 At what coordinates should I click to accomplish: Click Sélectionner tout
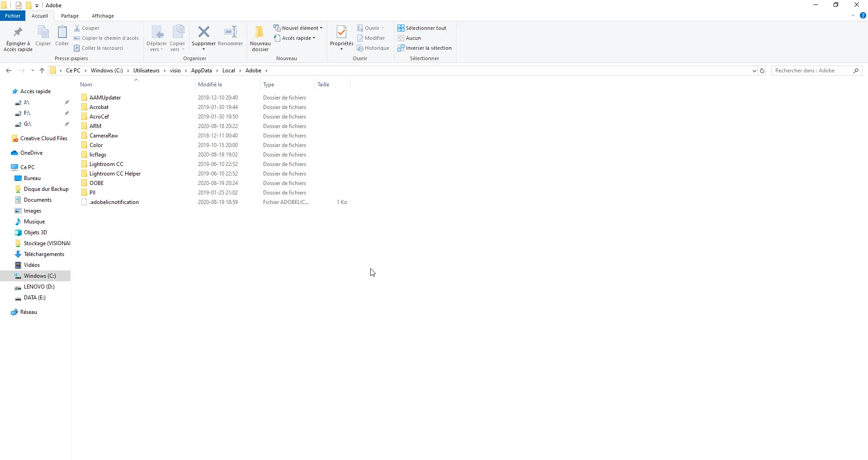[422, 28]
